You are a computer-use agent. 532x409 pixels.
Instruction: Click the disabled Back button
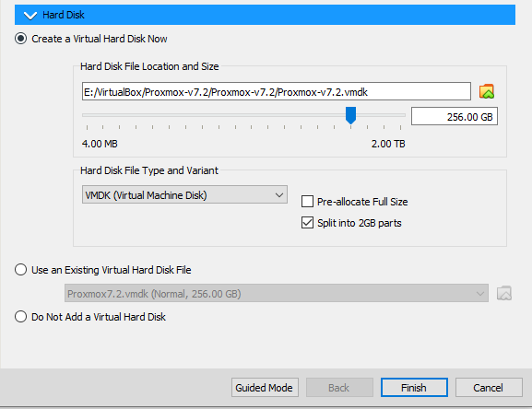click(x=339, y=387)
